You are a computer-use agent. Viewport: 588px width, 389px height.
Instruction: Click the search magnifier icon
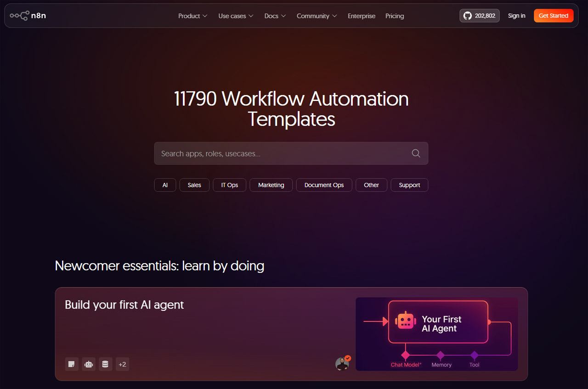[x=416, y=153]
